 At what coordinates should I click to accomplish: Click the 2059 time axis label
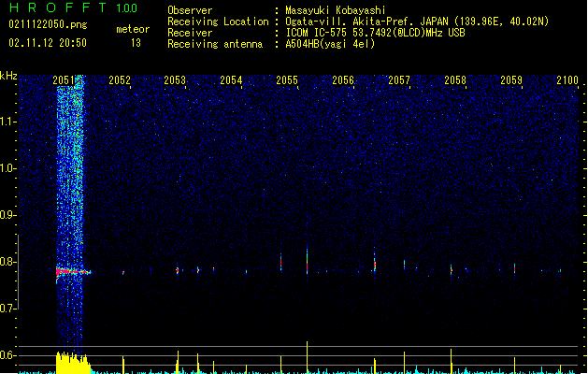pyautogui.click(x=511, y=80)
